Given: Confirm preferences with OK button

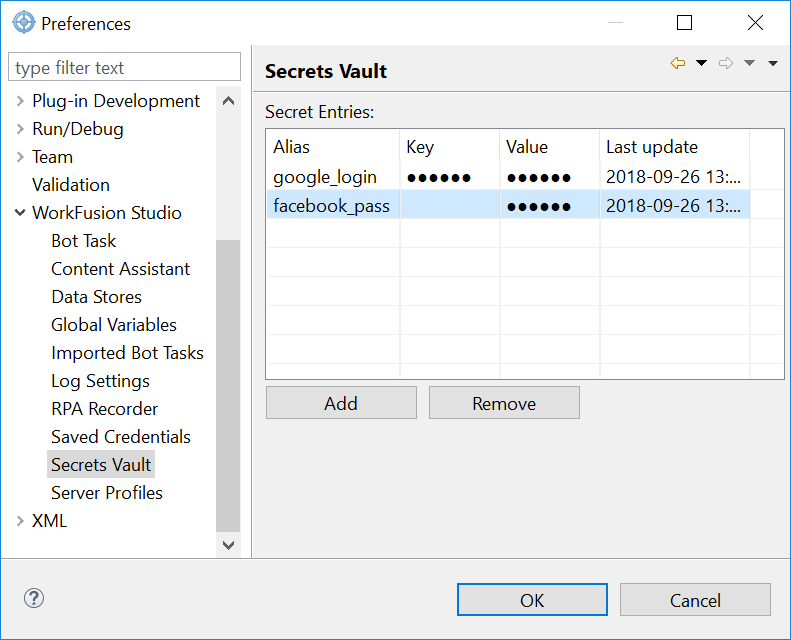Looking at the screenshot, I should pos(532,600).
